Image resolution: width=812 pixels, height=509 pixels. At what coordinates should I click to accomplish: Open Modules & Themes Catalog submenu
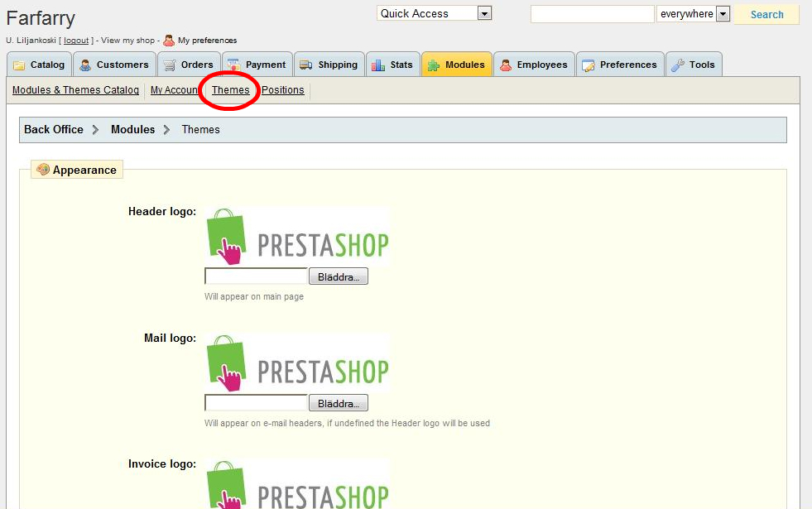click(75, 90)
